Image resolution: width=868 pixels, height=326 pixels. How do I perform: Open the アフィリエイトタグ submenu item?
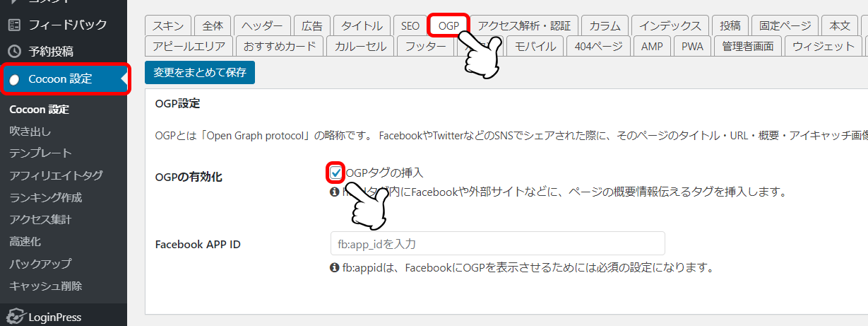[56, 175]
